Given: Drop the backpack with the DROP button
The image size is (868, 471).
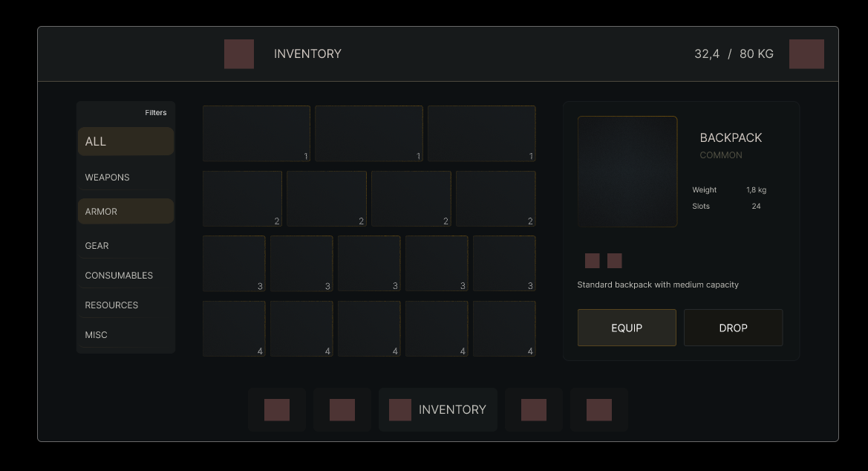Looking at the screenshot, I should [x=733, y=328].
